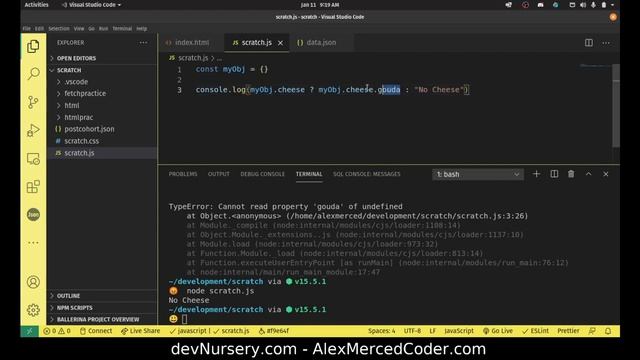Show errors and warnings count
640x360 pixels.
tap(57, 331)
